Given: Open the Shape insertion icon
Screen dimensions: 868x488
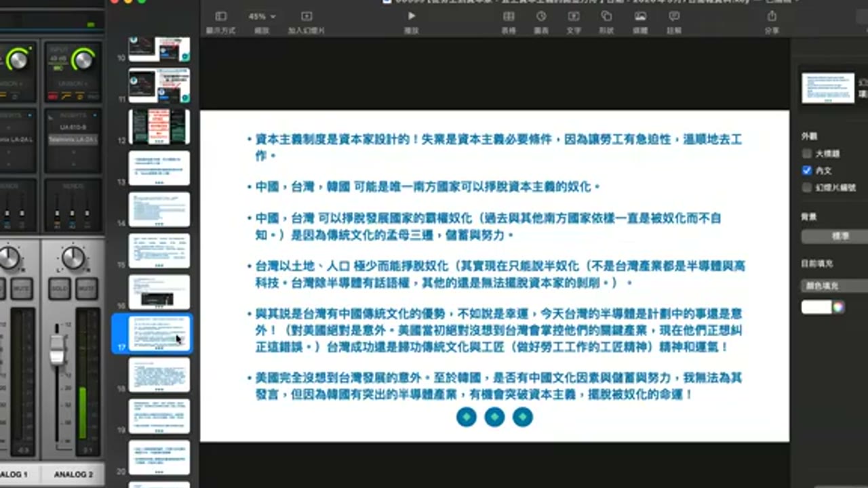Looking at the screenshot, I should [606, 16].
